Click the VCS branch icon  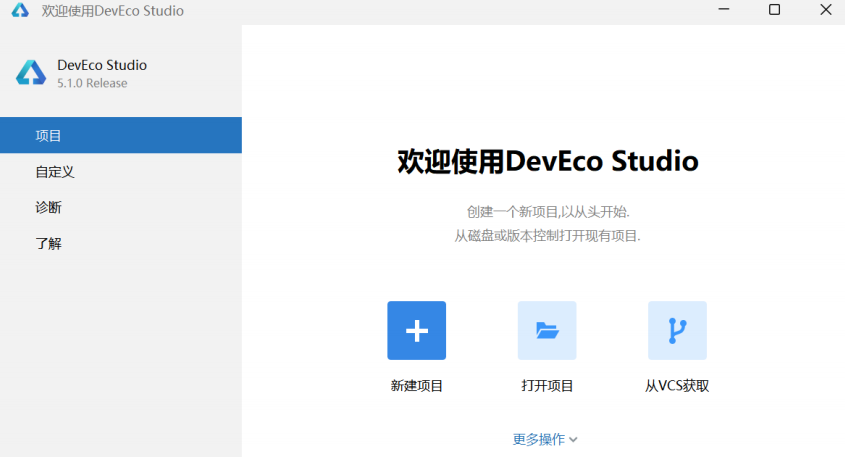(677, 330)
